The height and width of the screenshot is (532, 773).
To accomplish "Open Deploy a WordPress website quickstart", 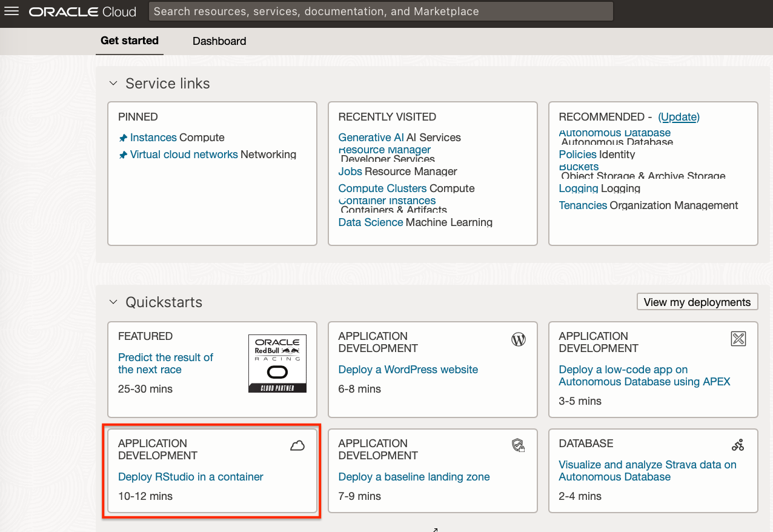I will (408, 370).
